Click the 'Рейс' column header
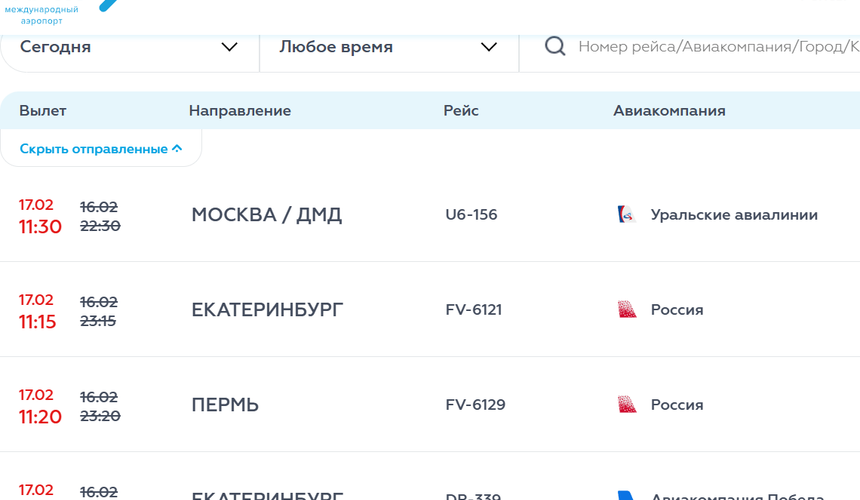Viewport: 860px width, 500px height. coord(461,111)
